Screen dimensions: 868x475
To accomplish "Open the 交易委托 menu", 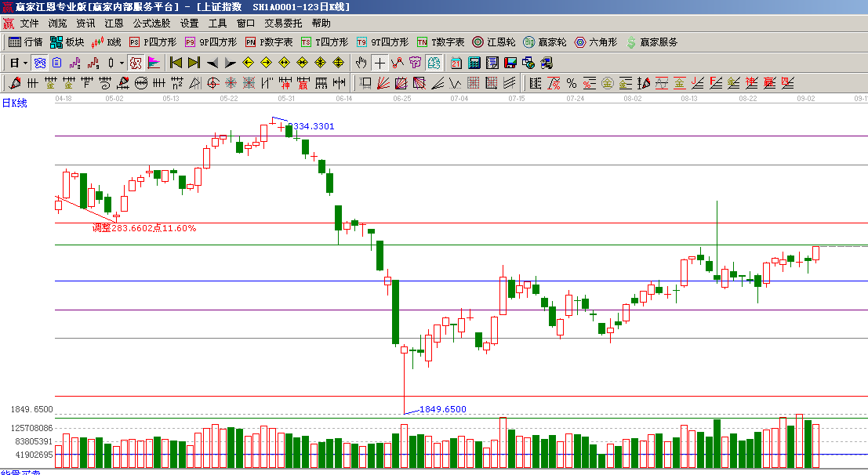I will tap(282, 24).
